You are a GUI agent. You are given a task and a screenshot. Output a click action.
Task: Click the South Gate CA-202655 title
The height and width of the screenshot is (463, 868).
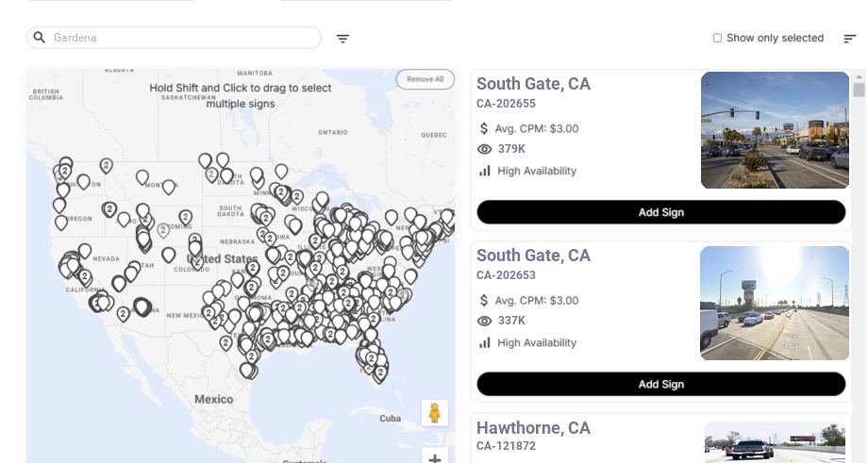[x=533, y=84]
